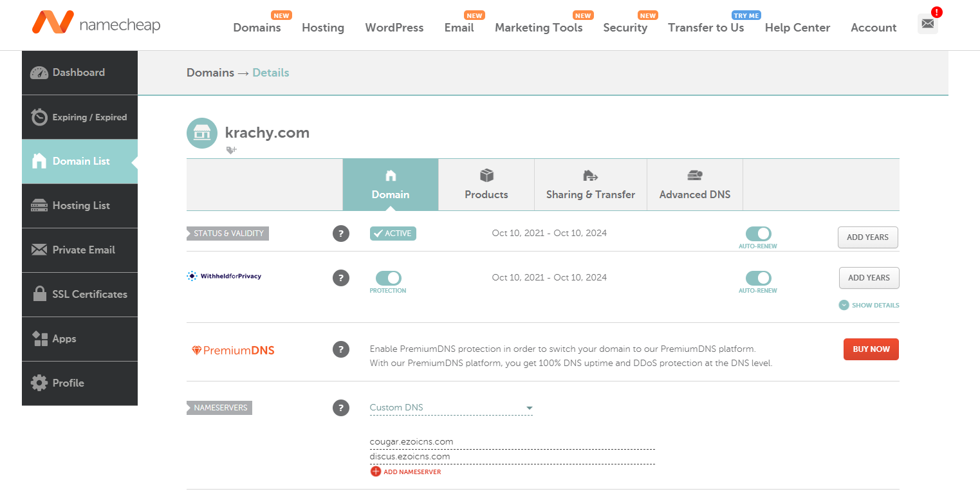Viewport: 980px width, 496px height.
Task: Click the Hosting List server icon
Action: pos(39,206)
